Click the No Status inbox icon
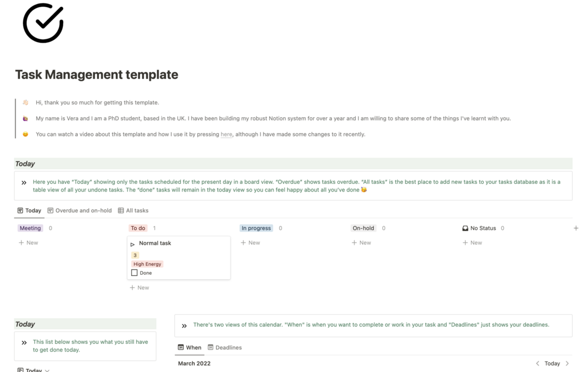This screenshot has width=588, height=372. click(465, 228)
